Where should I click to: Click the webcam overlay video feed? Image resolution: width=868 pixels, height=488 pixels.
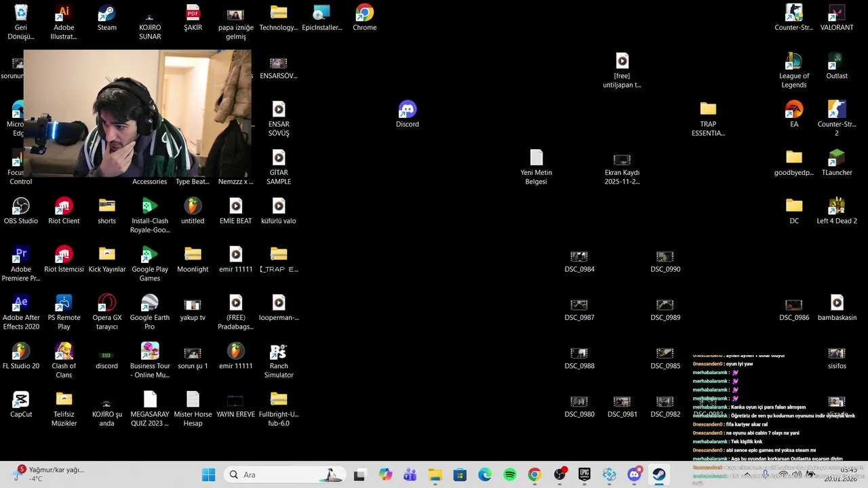[x=137, y=113]
